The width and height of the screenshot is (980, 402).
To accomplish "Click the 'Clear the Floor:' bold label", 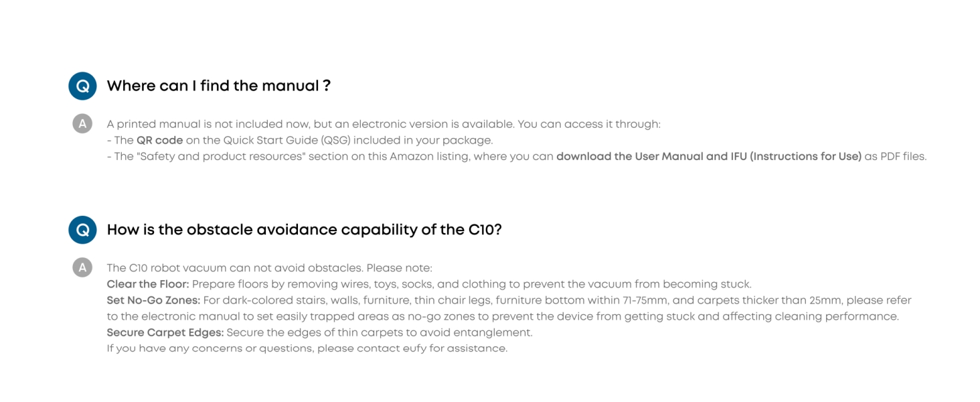I will [148, 284].
